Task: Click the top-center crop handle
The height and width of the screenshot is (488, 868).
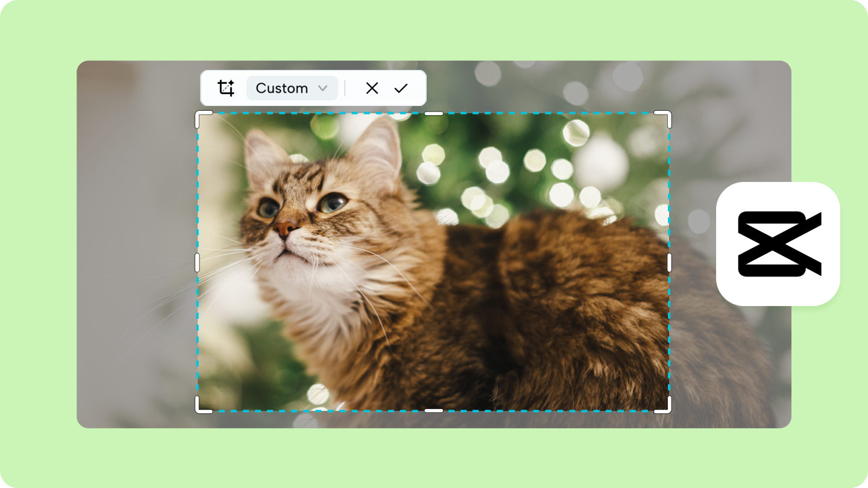Action: point(433,112)
